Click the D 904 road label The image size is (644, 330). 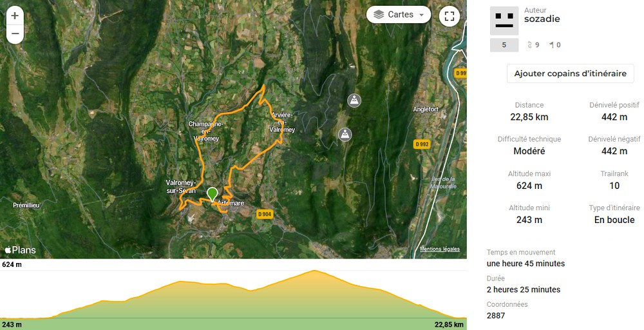[265, 214]
